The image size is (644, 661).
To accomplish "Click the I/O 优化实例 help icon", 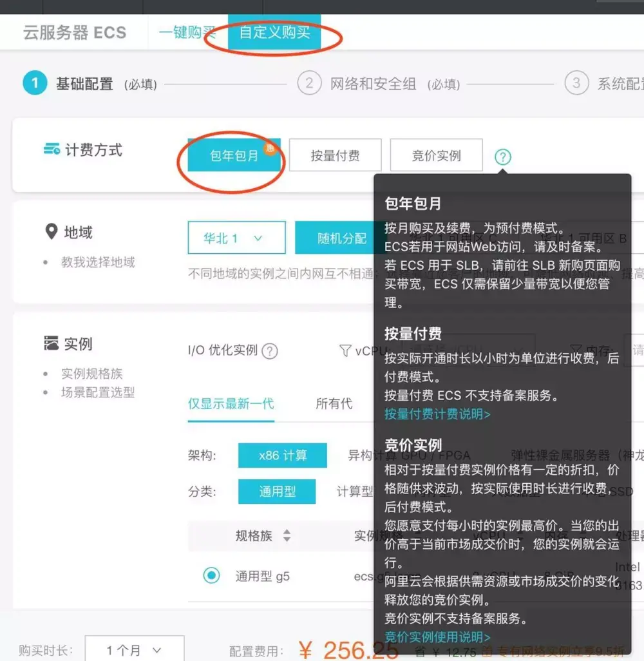I will click(270, 350).
